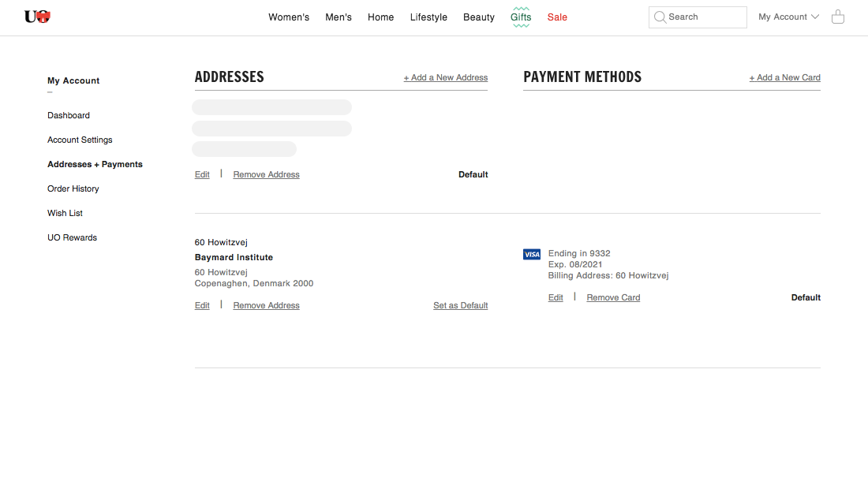Click Add a New Card

pyautogui.click(x=785, y=77)
